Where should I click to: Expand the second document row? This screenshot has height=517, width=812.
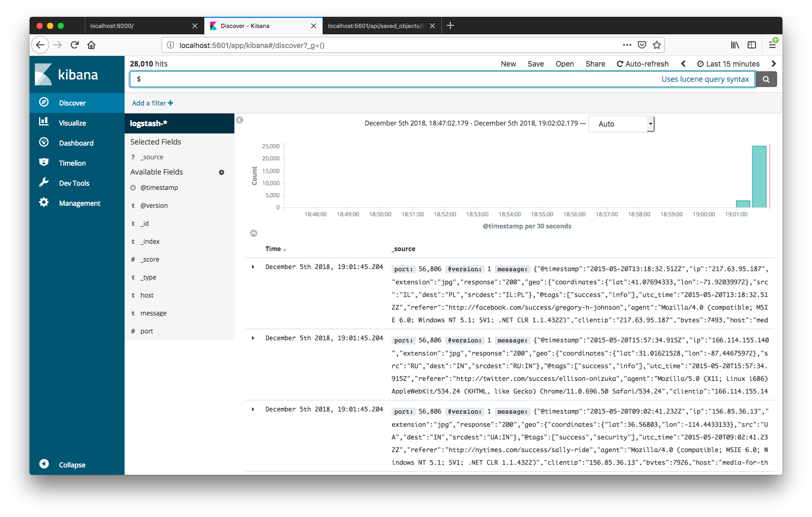tap(253, 338)
